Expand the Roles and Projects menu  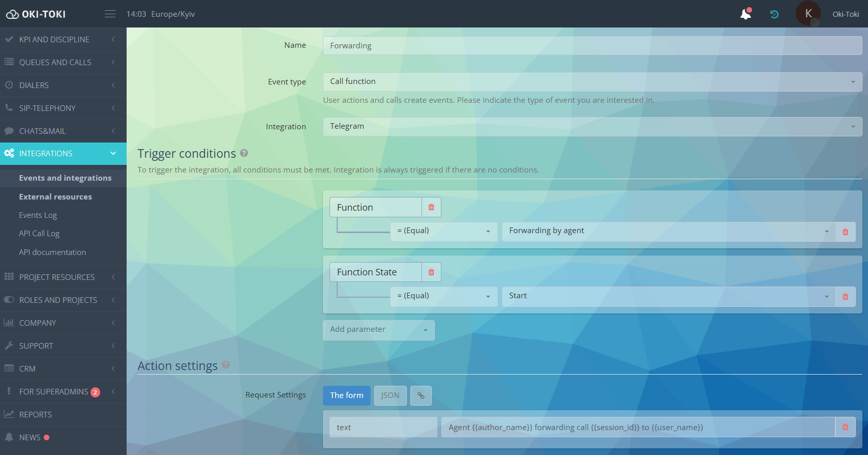(x=58, y=300)
